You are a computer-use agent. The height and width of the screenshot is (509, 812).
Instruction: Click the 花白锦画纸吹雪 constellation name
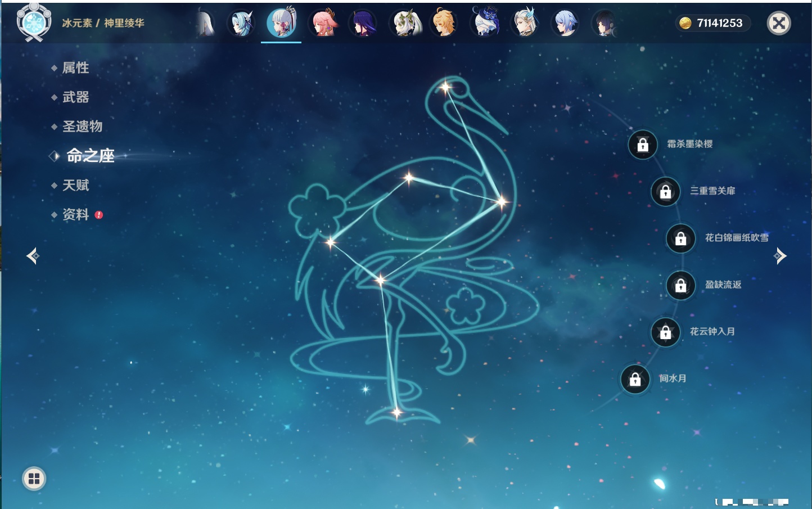(x=737, y=238)
